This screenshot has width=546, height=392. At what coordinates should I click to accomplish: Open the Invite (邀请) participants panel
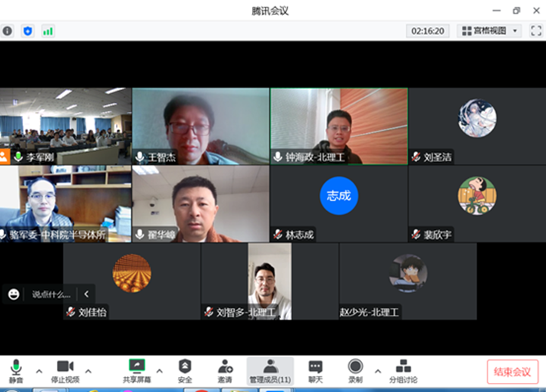[x=226, y=370]
